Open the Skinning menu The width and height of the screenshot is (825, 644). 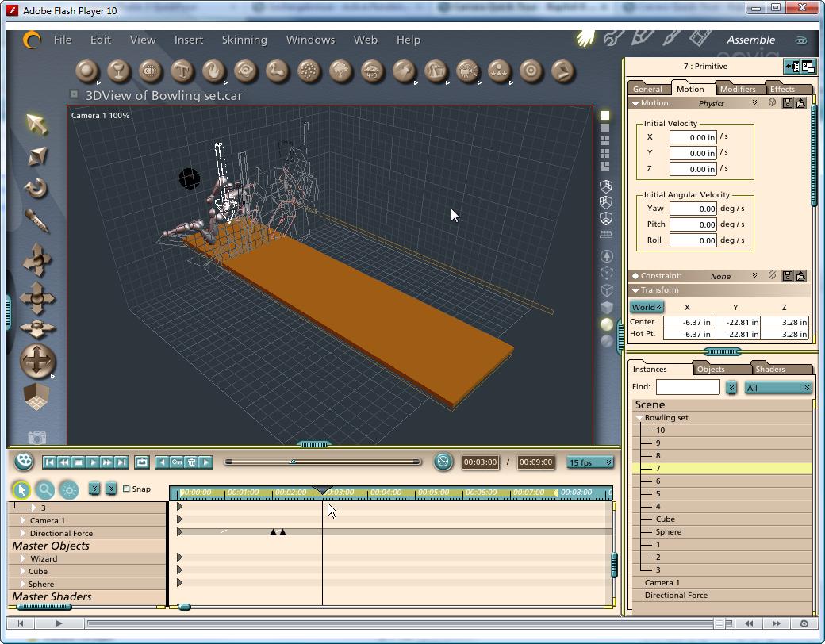[x=244, y=40]
